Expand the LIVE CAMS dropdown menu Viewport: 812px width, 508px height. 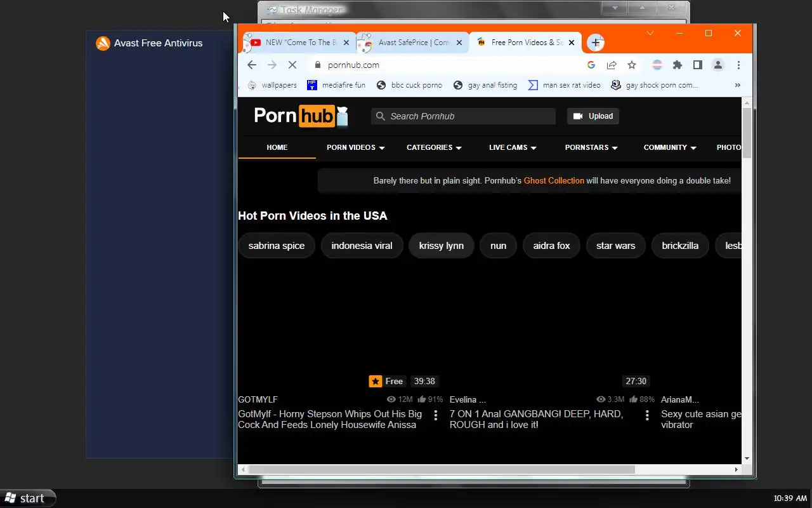tap(513, 147)
